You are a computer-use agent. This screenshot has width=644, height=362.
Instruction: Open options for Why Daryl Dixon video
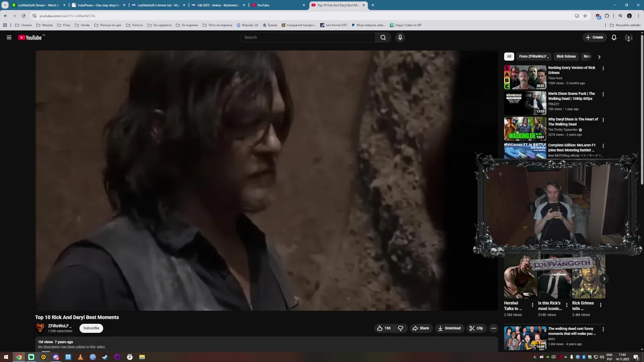coord(603,120)
